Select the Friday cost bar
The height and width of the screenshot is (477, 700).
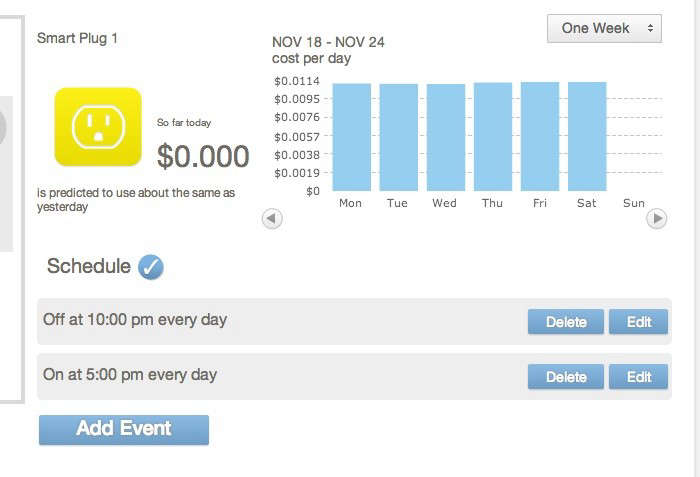click(540, 137)
